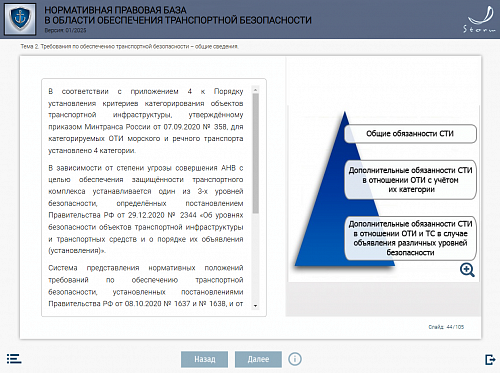Viewport: 500px width, 373px height.
Task: Advance with the Далее button
Action: coord(258,359)
